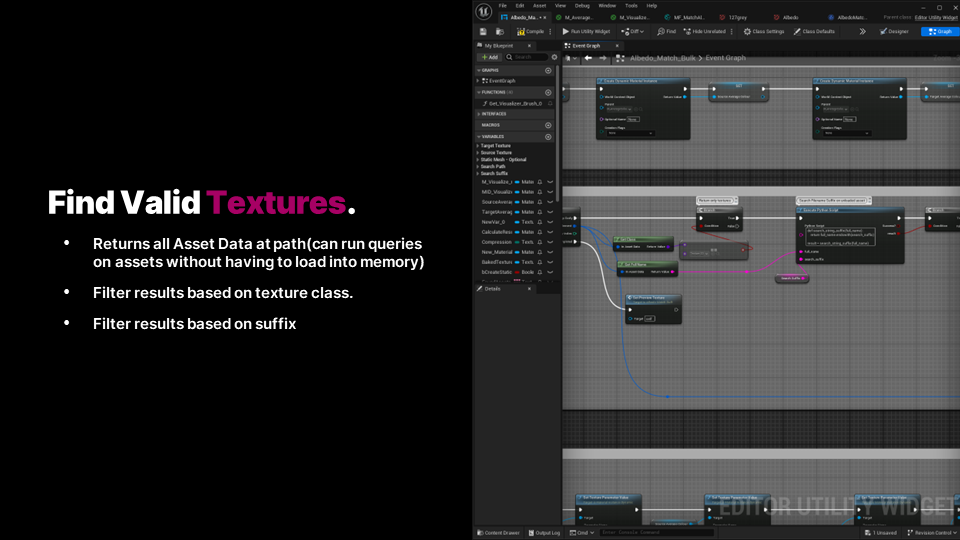Compile the blueprint
This screenshot has width=960, height=540.
tap(530, 31)
